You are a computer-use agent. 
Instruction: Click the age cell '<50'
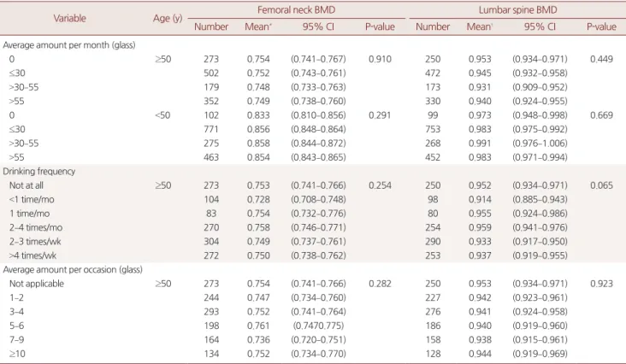pos(162,115)
